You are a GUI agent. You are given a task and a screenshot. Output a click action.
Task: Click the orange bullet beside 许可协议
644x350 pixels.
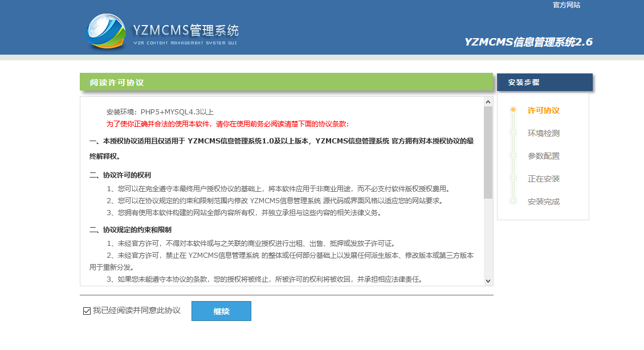[x=513, y=110]
